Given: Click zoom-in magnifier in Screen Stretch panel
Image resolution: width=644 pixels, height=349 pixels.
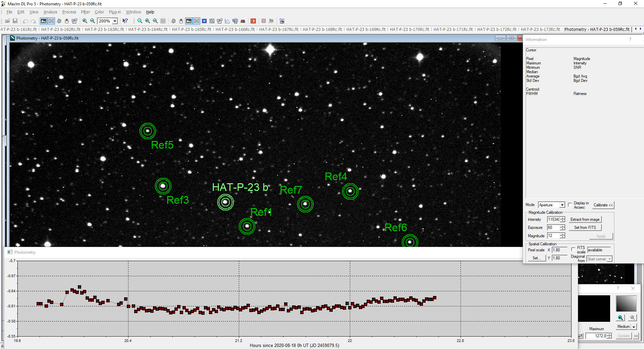Looking at the screenshot, I should click(x=621, y=318).
